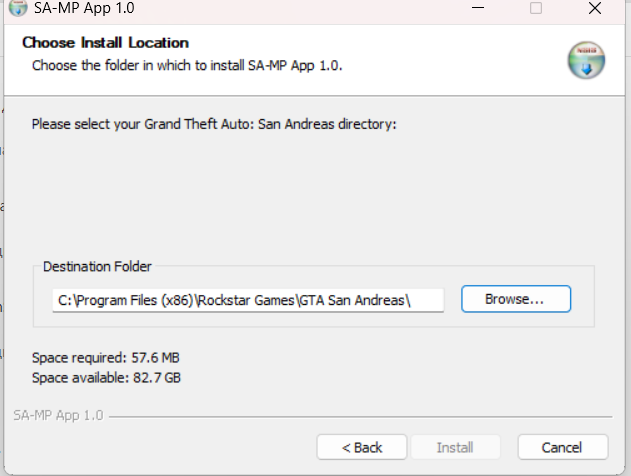The width and height of the screenshot is (631, 476).
Task: Click inside the destination folder path field
Action: [x=247, y=299]
